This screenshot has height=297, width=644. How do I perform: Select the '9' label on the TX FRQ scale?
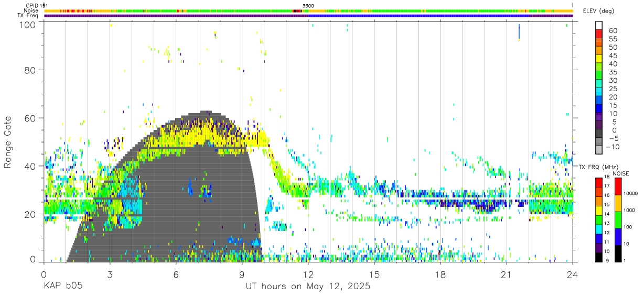point(607,260)
